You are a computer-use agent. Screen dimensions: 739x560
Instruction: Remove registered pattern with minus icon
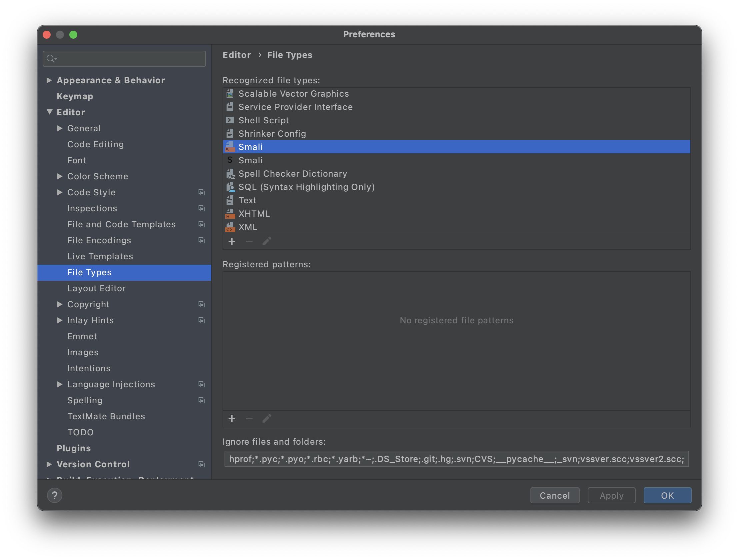click(249, 419)
